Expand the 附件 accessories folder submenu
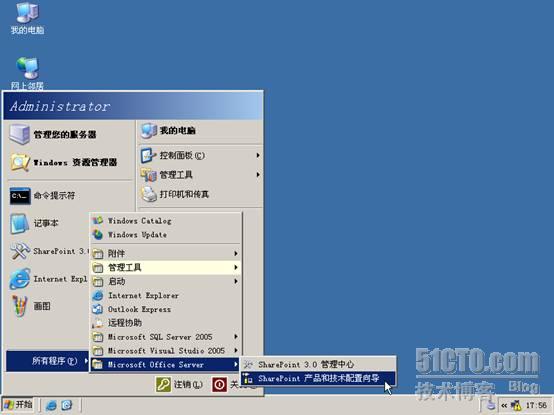The image size is (554, 415). 166,253
